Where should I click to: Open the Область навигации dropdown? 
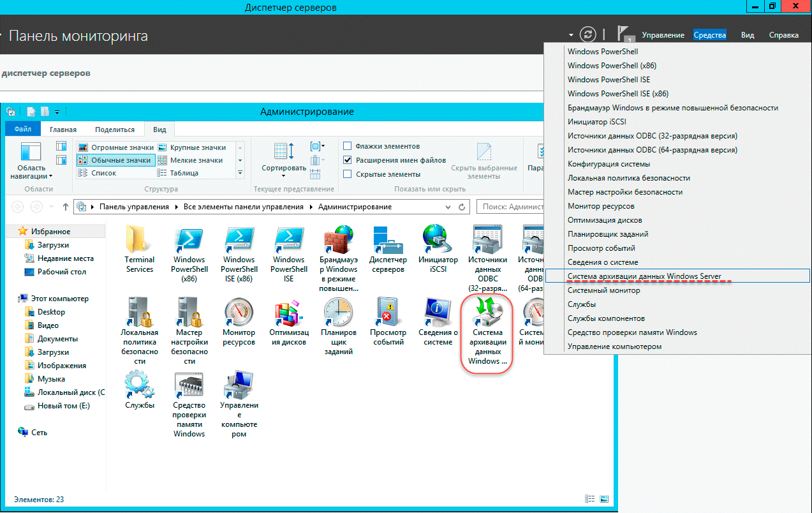[31, 161]
